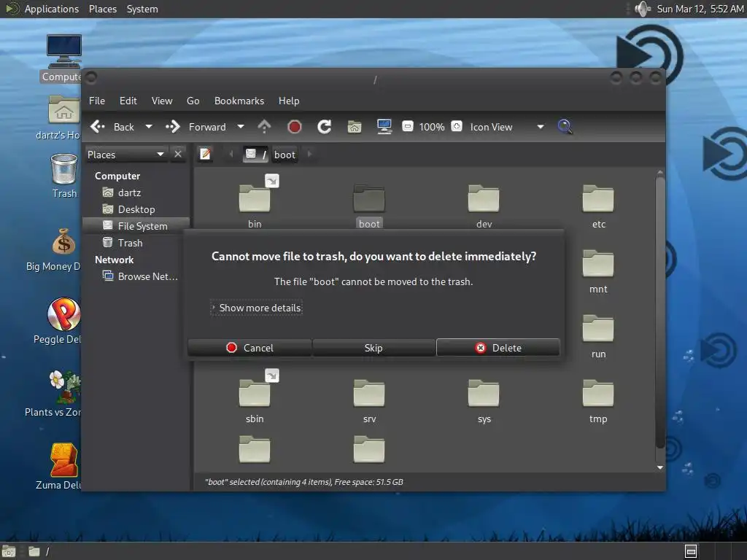Select the sys folder icon

[x=484, y=393]
